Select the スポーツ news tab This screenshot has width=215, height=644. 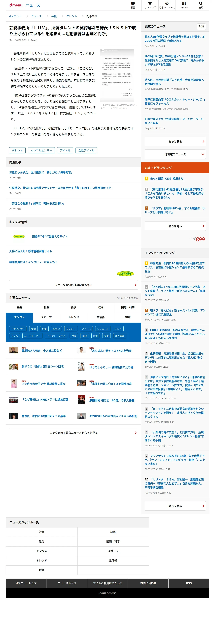click(46, 317)
